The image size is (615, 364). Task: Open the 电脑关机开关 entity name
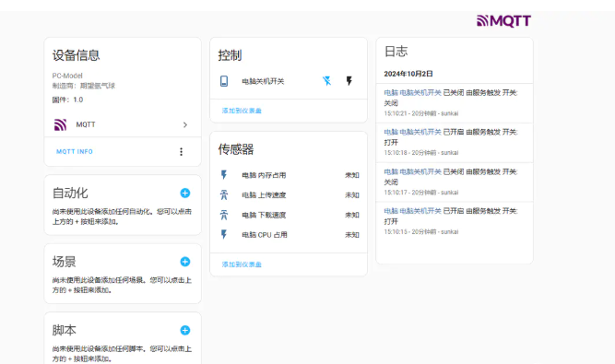click(x=263, y=81)
